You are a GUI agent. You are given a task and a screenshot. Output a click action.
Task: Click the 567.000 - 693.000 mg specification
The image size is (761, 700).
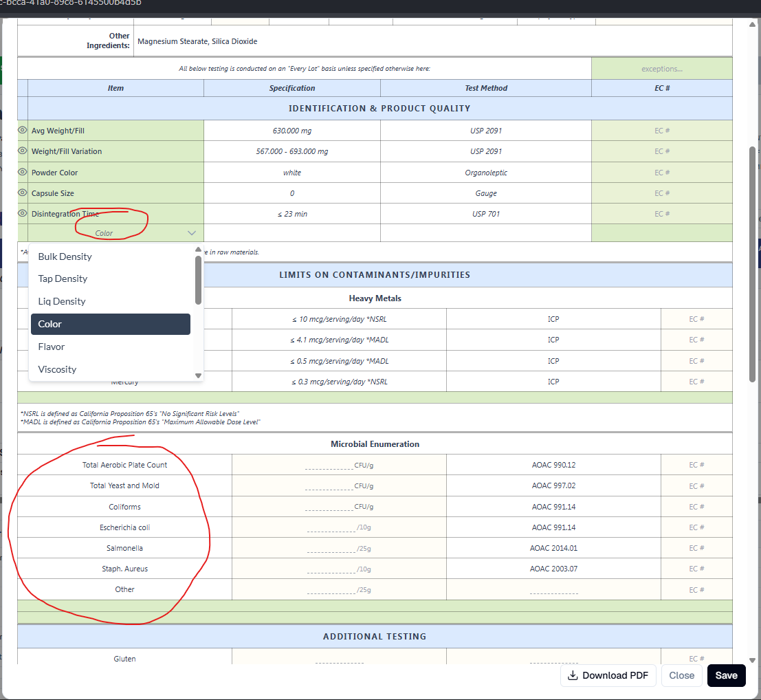tap(292, 151)
